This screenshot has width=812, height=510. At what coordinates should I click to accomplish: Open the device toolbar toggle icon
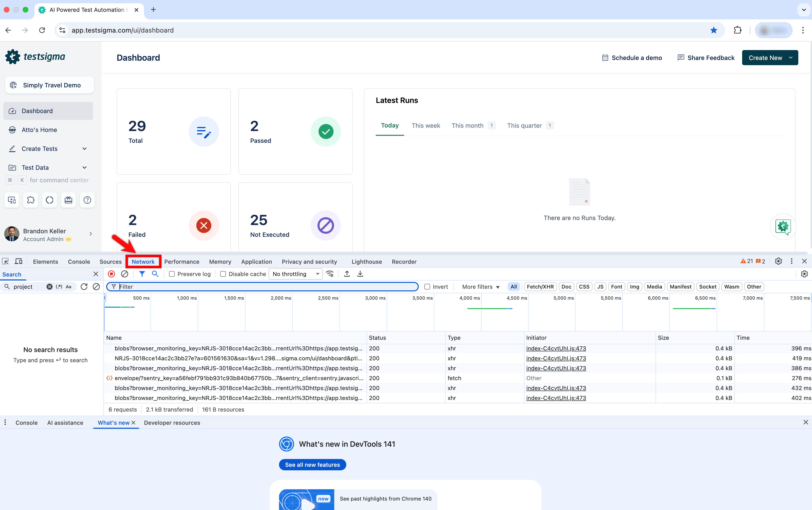pos(19,261)
